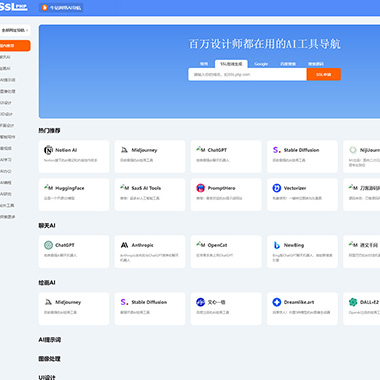The width and height of the screenshot is (380, 380).
Task: Open the NewBing card title link
Action: 294,245
